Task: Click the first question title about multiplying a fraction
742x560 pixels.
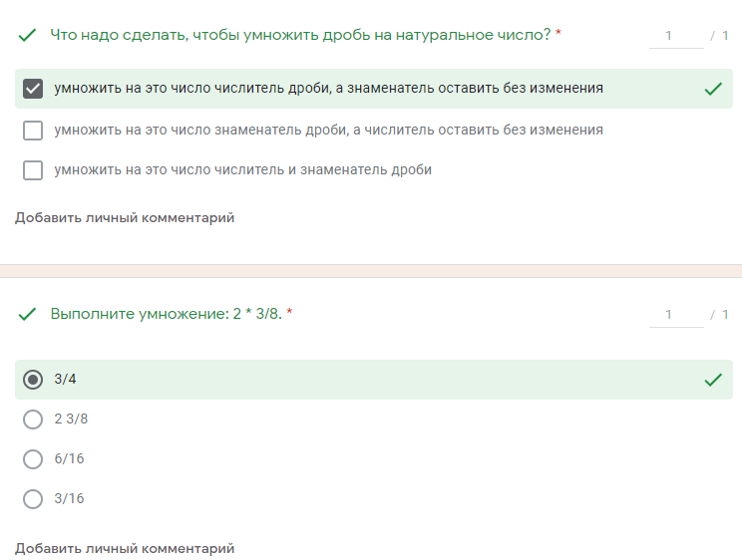Action: point(299,35)
